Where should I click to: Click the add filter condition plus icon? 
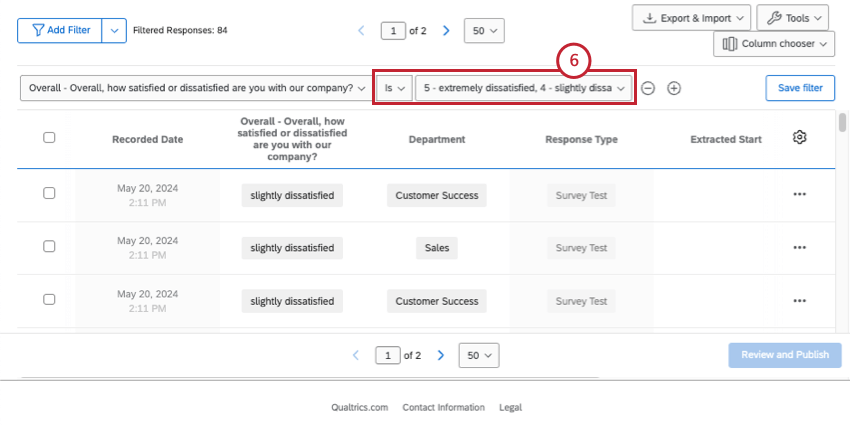(674, 88)
